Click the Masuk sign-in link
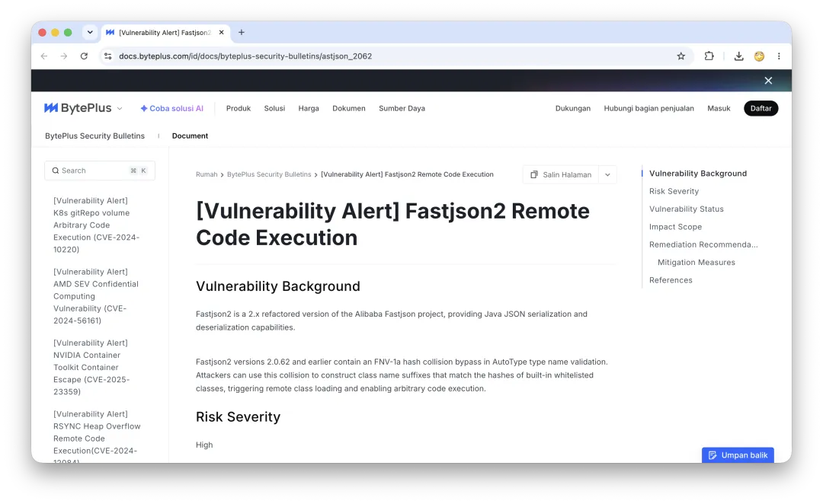This screenshot has height=504, width=823. point(719,109)
